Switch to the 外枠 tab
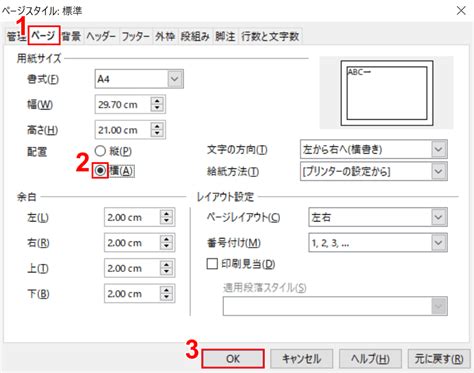474x373 pixels. click(x=165, y=36)
